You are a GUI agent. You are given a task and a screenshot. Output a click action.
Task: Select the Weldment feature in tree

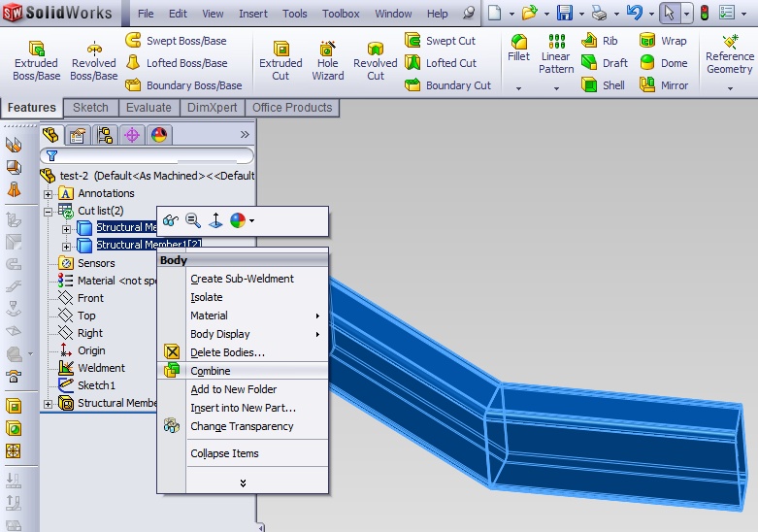91,368
